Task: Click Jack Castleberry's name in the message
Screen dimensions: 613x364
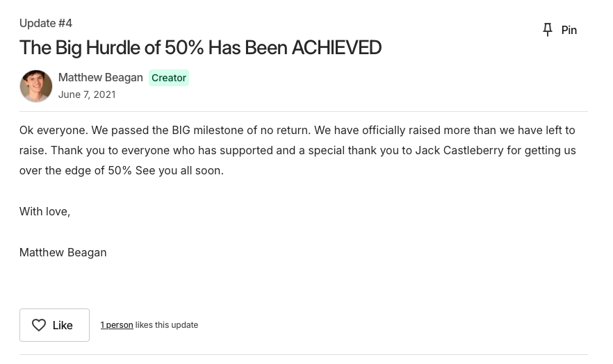Action: point(459,150)
